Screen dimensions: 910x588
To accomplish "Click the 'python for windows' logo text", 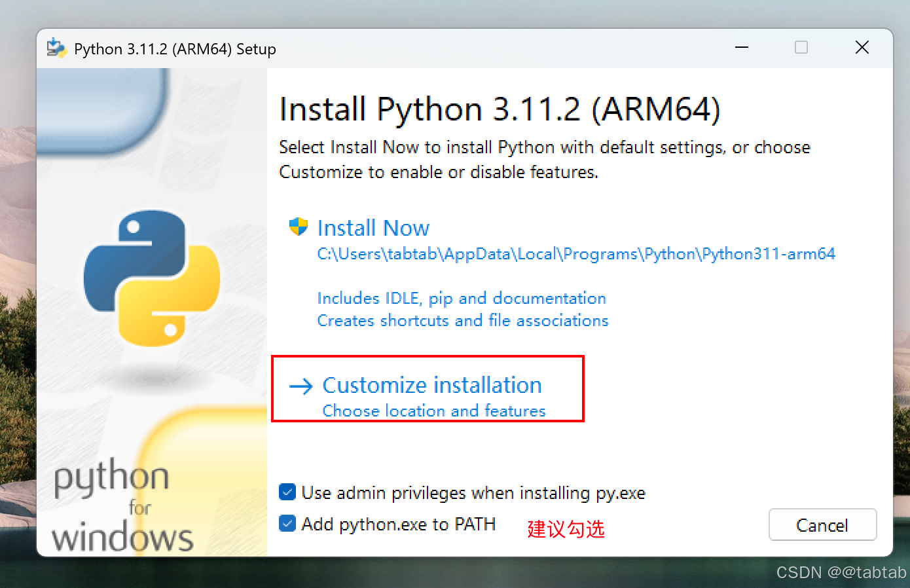I will point(122,505).
